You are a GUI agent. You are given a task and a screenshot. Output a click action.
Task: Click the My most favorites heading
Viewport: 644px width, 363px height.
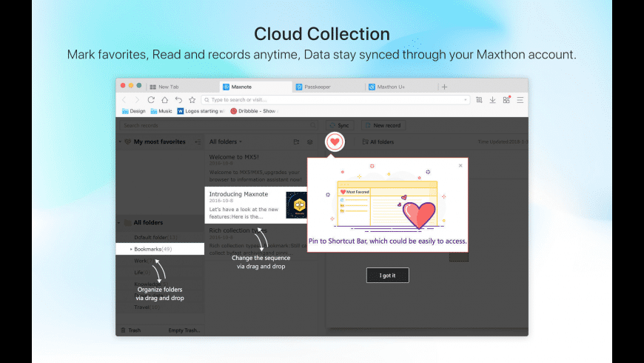(x=159, y=141)
